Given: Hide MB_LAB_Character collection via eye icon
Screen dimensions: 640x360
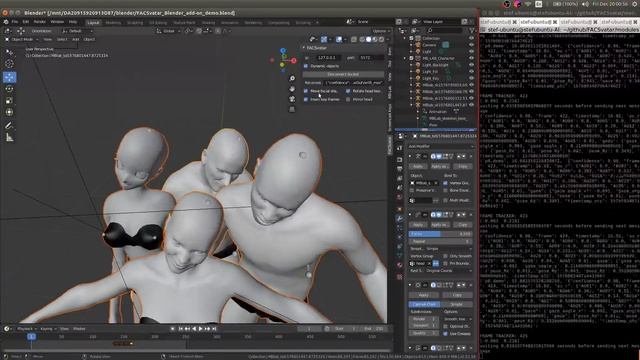Looking at the screenshot, I should pos(471,58).
